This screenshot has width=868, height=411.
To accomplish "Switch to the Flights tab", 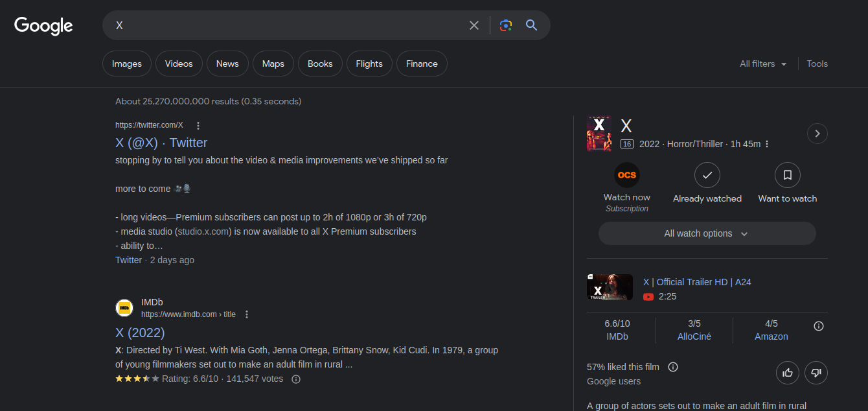I will pos(369,64).
